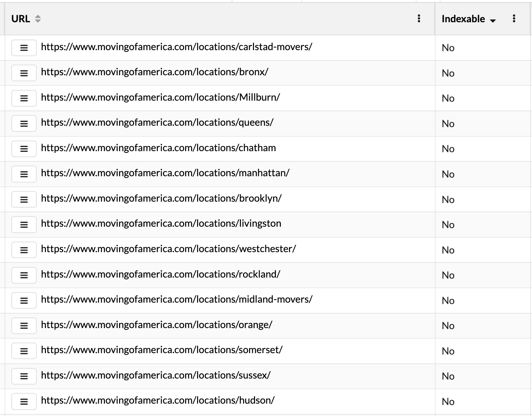This screenshot has width=532, height=416.
Task: Select the locations/brooklyn/ URL text
Action: [x=161, y=198]
